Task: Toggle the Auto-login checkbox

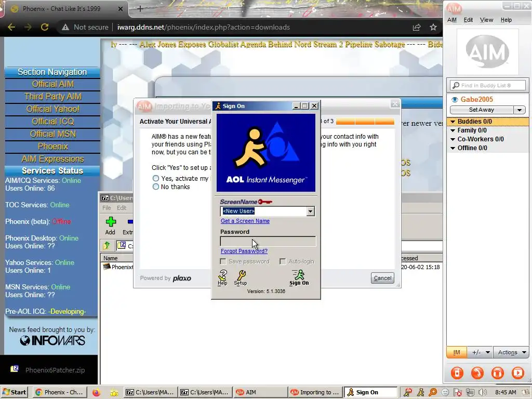Action: 283,262
